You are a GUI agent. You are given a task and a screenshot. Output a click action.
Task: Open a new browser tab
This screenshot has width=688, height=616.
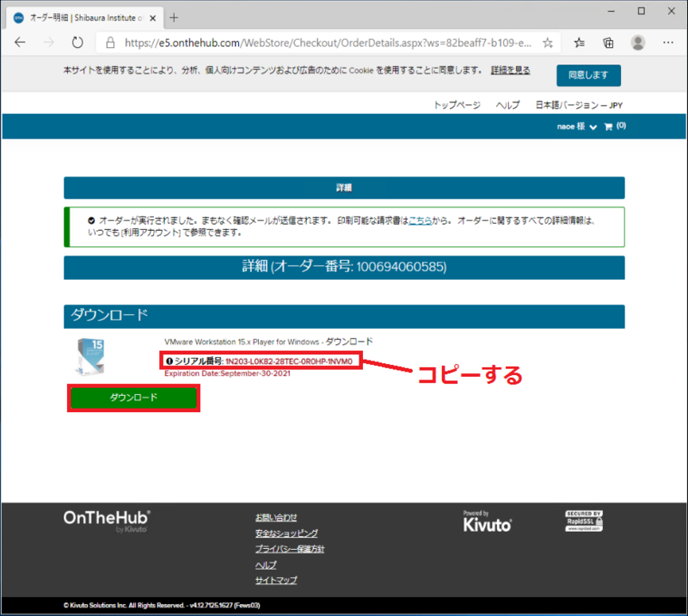pyautogui.click(x=174, y=17)
